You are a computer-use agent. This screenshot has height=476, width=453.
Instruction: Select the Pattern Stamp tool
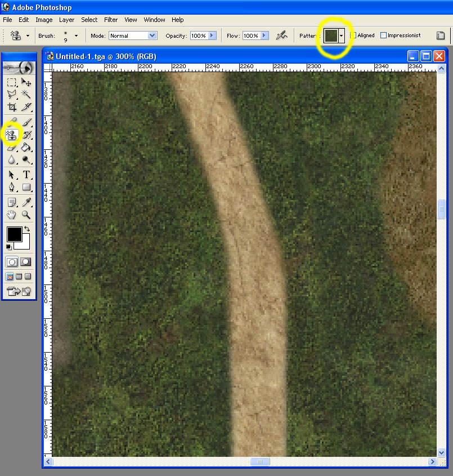[12, 135]
